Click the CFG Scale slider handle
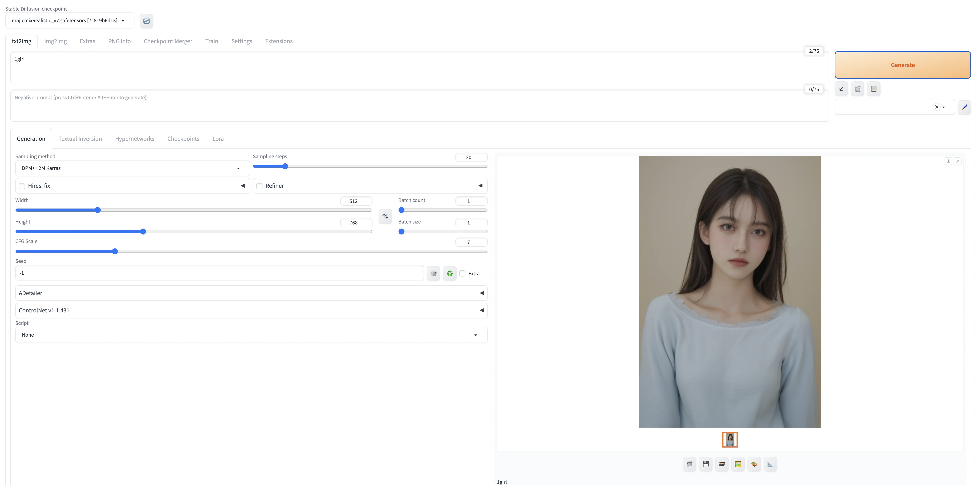Screen dimensions: 980x485 pyautogui.click(x=115, y=252)
